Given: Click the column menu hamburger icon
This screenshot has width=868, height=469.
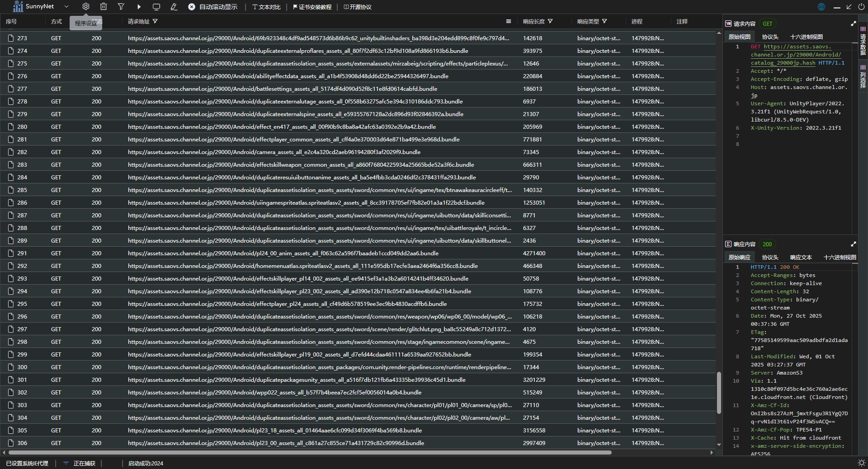Looking at the screenshot, I should click(509, 21).
